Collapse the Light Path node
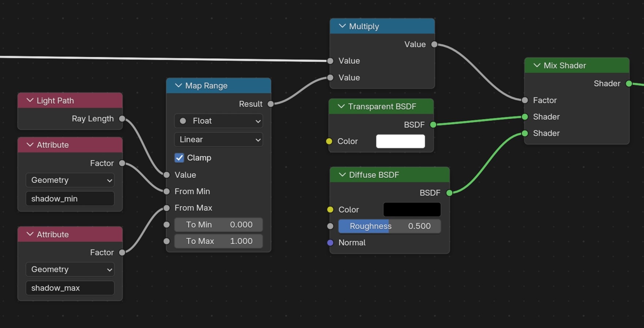 tap(30, 100)
